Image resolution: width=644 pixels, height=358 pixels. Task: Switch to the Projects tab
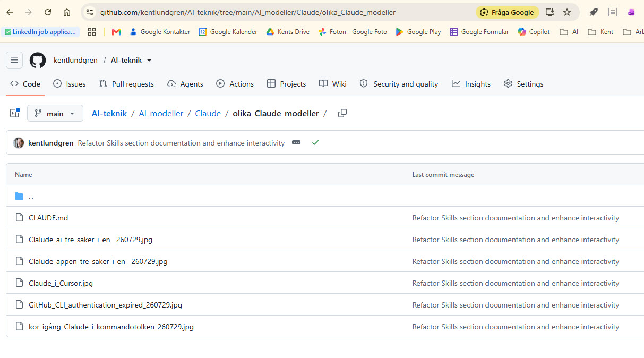287,84
